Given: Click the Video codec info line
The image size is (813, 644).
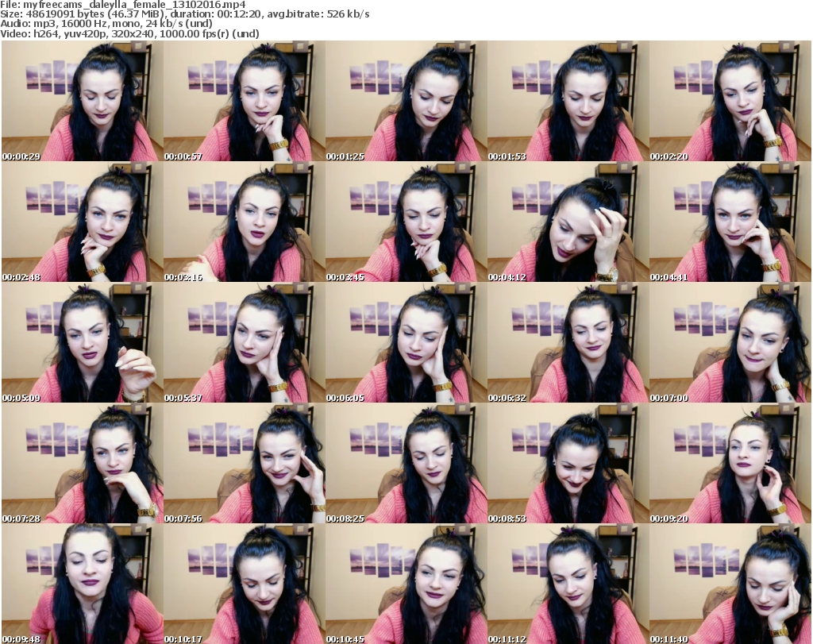Looking at the screenshot, I should [x=131, y=33].
